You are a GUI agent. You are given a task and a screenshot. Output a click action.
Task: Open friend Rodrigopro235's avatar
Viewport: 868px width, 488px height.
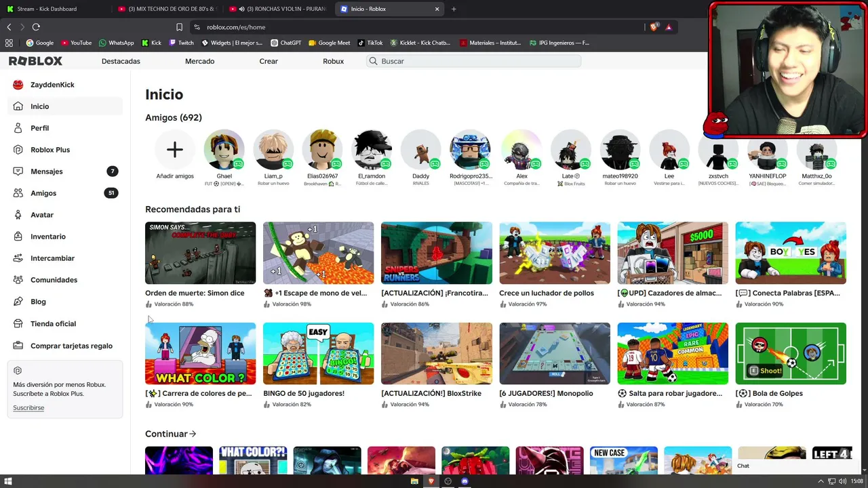[x=471, y=150]
